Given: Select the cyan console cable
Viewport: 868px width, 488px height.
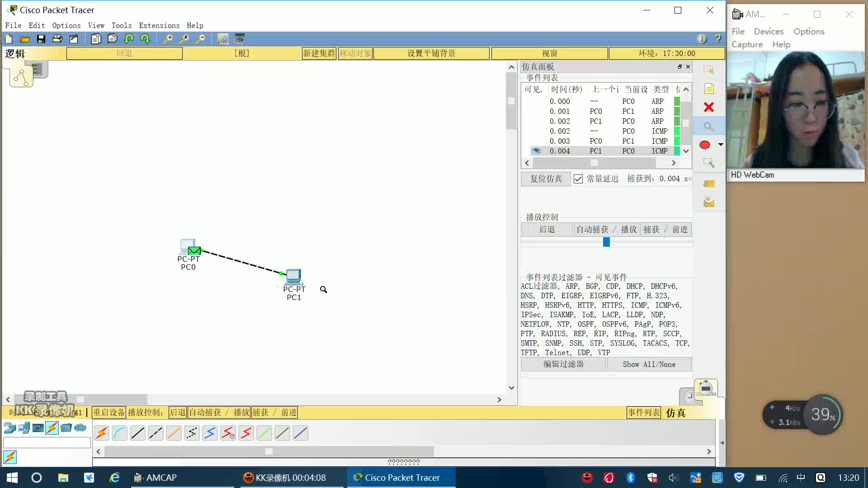Looking at the screenshot, I should pos(120,433).
